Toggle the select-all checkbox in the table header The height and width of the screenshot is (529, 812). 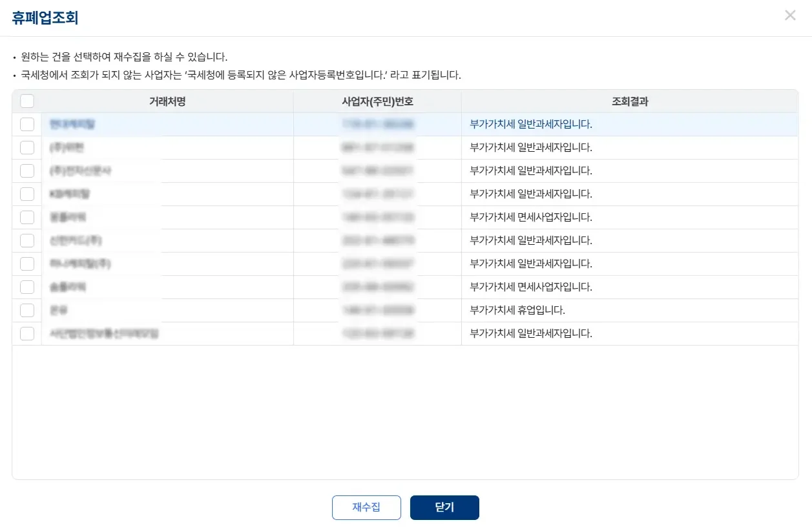[26, 101]
